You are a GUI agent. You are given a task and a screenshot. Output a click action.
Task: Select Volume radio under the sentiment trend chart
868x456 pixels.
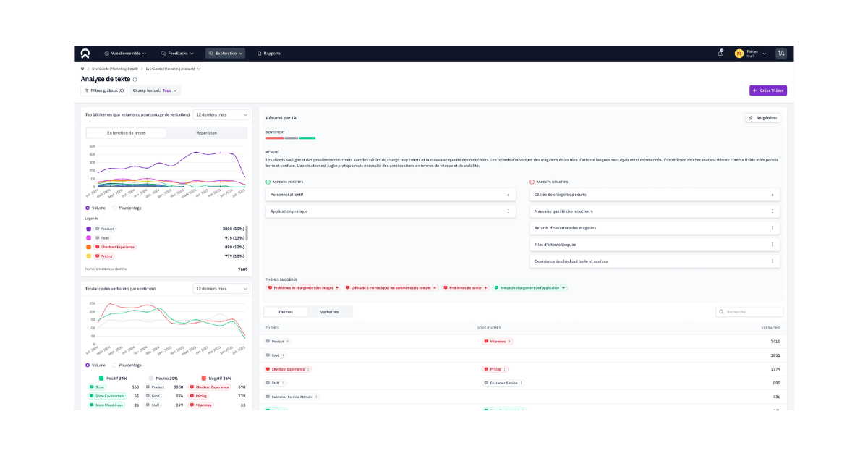(88, 365)
